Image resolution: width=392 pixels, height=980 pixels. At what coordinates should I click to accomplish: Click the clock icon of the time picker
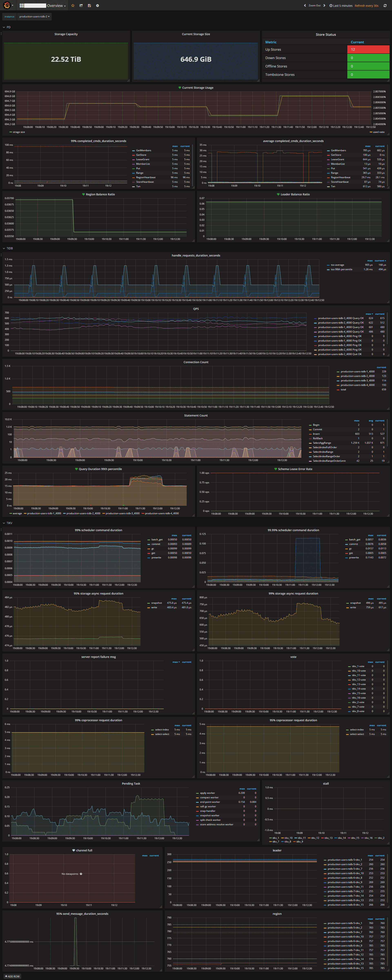click(331, 6)
